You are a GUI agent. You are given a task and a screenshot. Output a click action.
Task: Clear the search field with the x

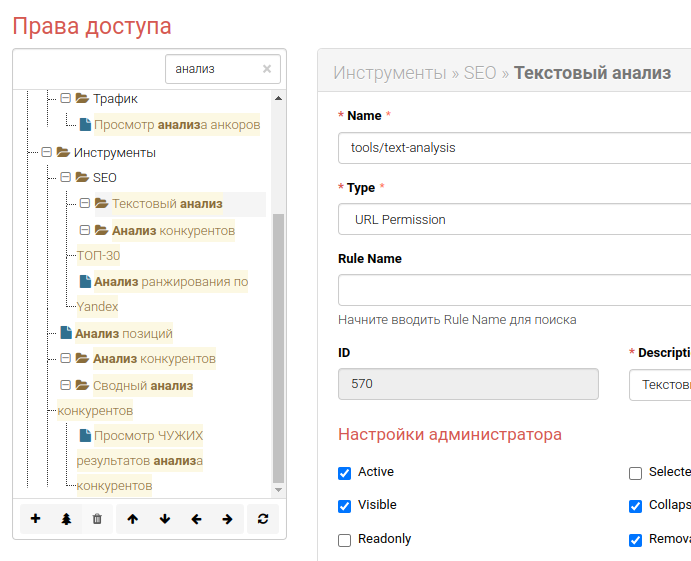pyautogui.click(x=267, y=69)
